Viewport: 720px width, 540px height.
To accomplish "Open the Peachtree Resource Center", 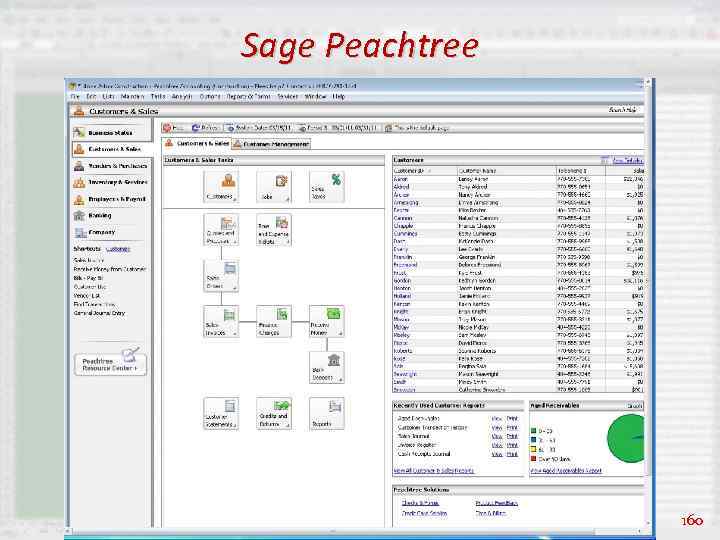I will [111, 364].
